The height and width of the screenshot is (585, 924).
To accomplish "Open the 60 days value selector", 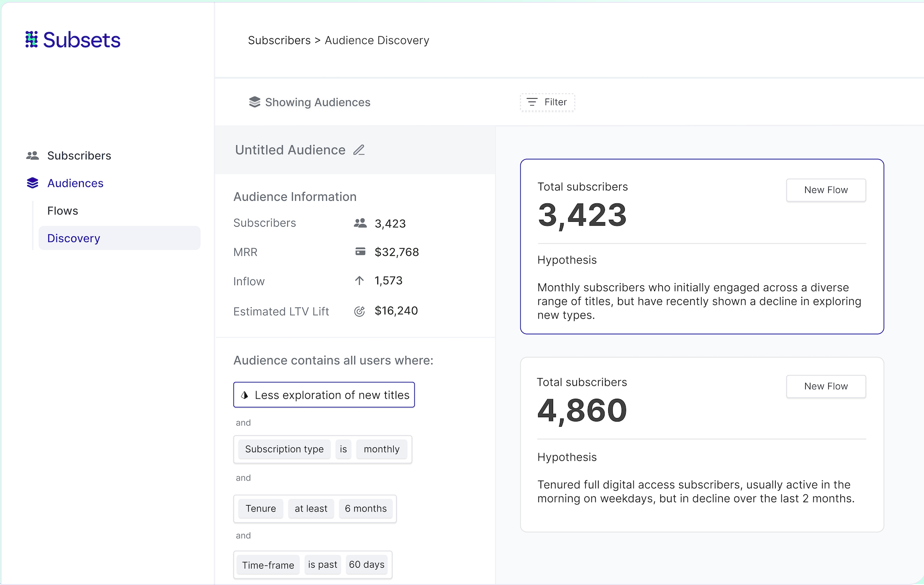I will point(367,564).
